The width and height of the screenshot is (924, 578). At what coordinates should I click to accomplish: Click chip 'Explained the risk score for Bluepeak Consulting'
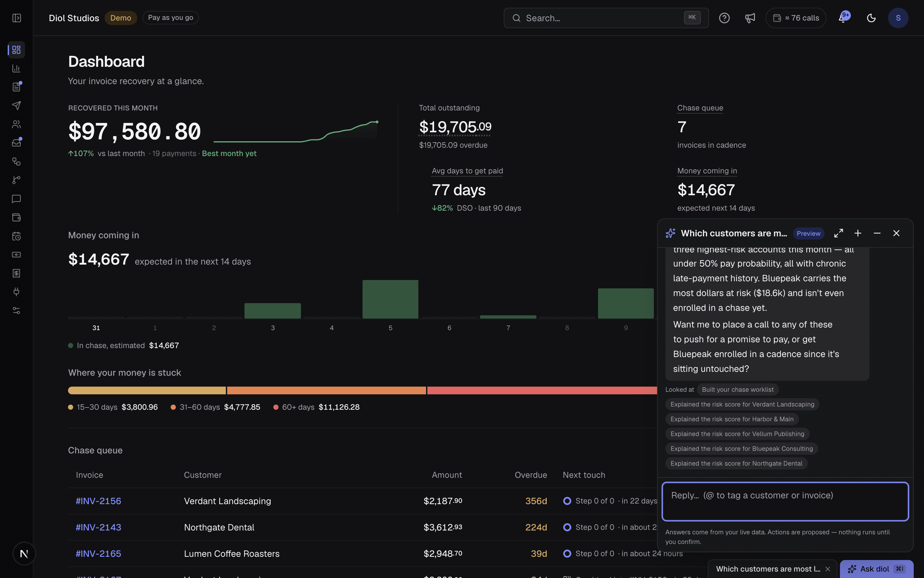click(x=741, y=449)
